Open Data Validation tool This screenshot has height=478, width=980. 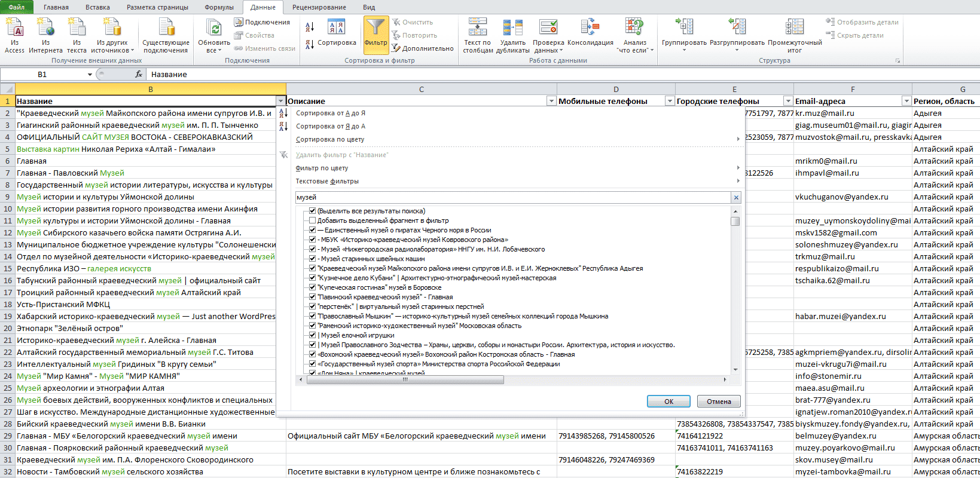(x=548, y=35)
